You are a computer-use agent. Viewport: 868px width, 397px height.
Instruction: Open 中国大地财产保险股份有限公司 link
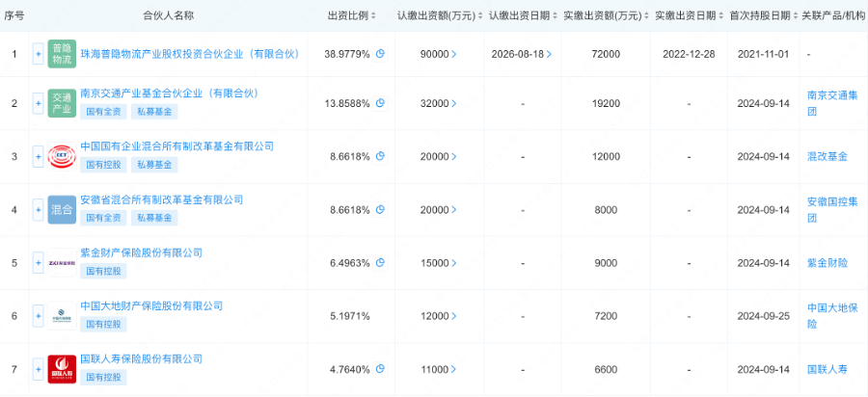point(151,305)
